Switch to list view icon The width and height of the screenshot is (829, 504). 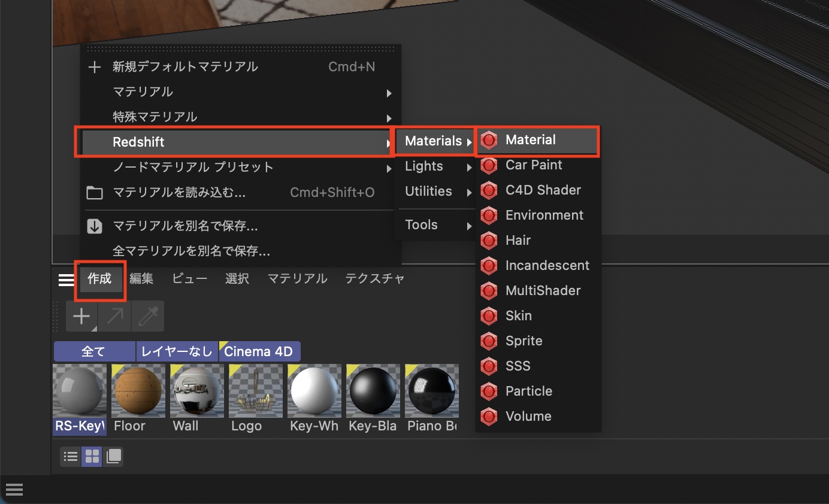click(71, 457)
